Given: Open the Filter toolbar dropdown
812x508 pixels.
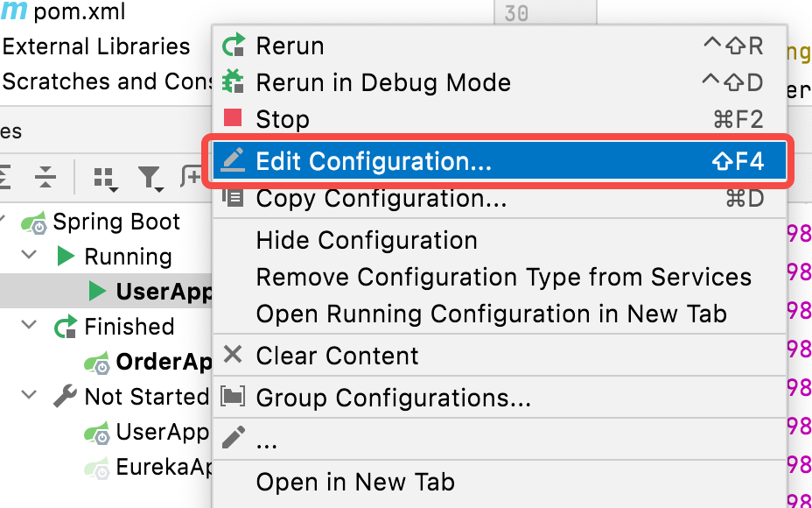Looking at the screenshot, I should click(150, 178).
